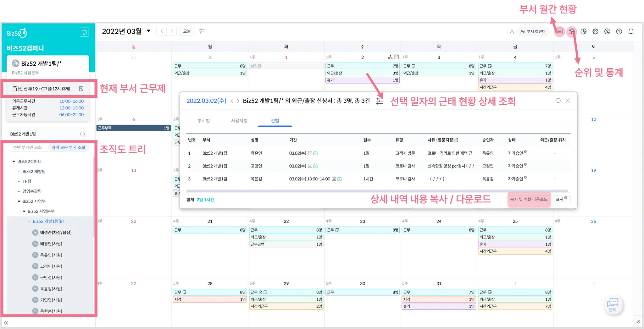
Task: Go to the next month
Action: tap(171, 31)
